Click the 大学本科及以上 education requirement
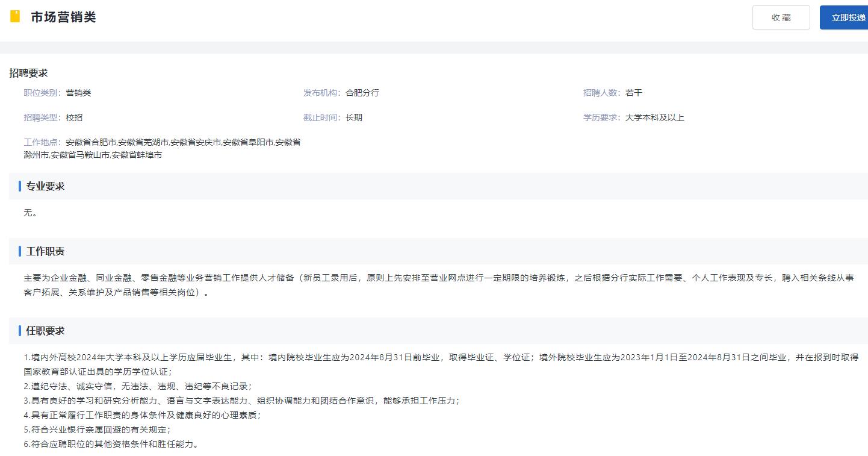This screenshot has width=868, height=456. pos(654,117)
